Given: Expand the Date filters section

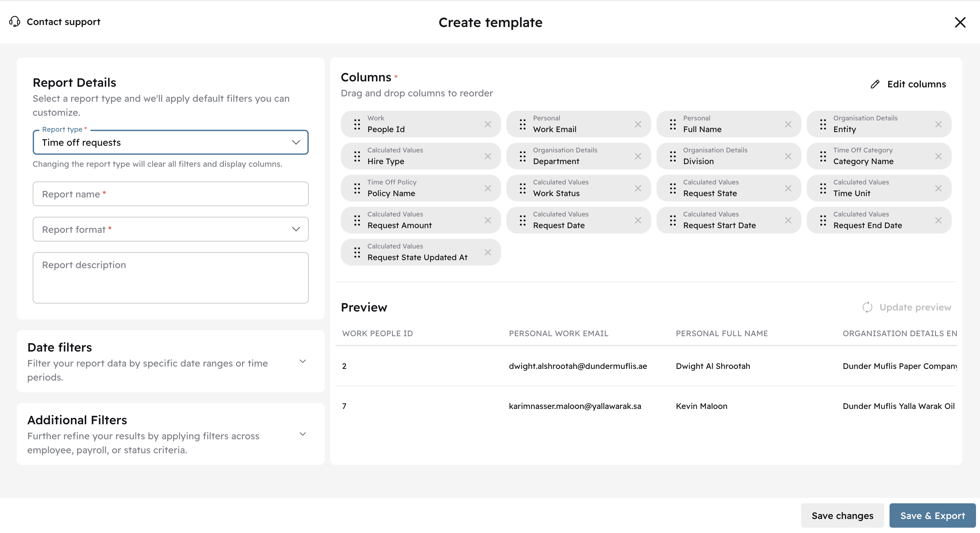Looking at the screenshot, I should [302, 362].
